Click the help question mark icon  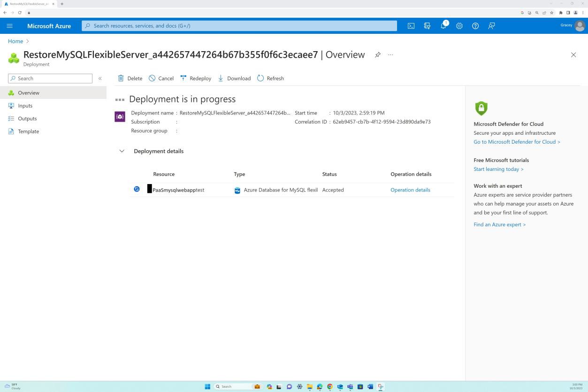pos(475,26)
